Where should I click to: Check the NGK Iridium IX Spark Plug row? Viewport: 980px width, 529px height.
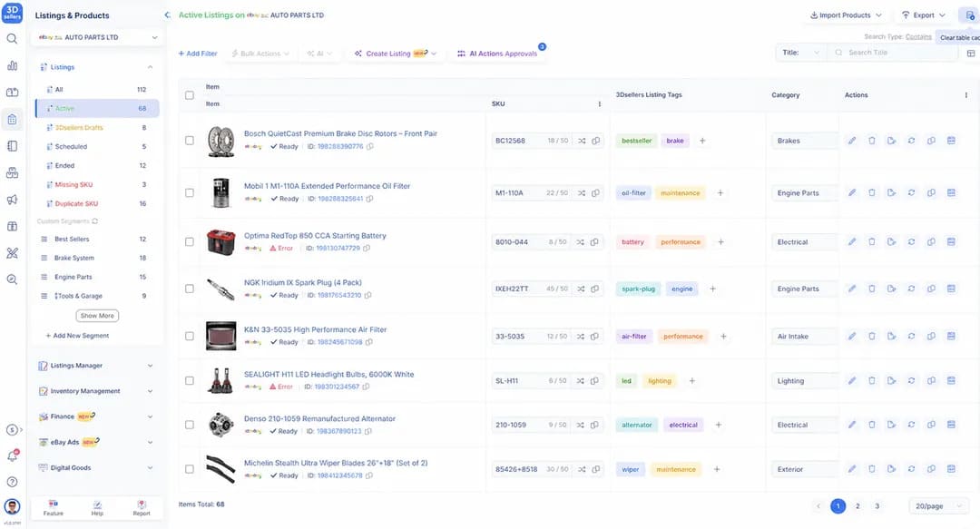click(190, 289)
